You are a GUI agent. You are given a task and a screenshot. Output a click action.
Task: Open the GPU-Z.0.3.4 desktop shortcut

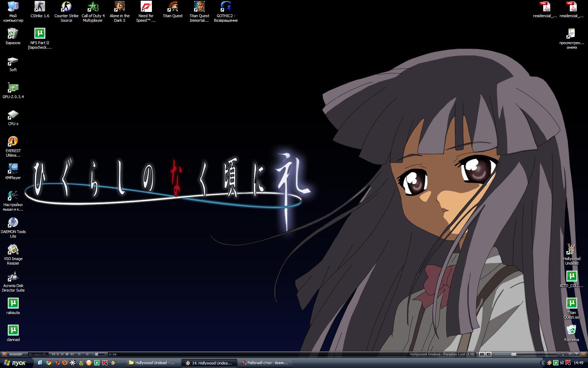click(x=13, y=88)
